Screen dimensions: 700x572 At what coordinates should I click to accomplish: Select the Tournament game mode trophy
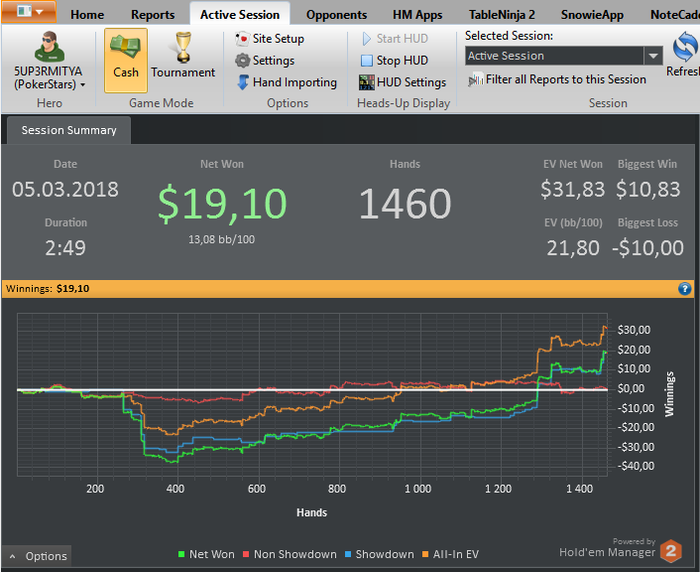point(183,47)
